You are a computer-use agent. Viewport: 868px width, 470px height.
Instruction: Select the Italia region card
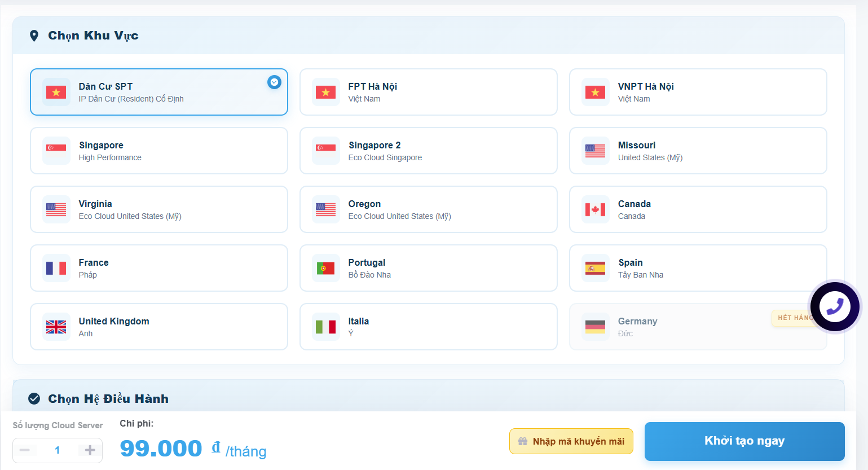point(429,327)
